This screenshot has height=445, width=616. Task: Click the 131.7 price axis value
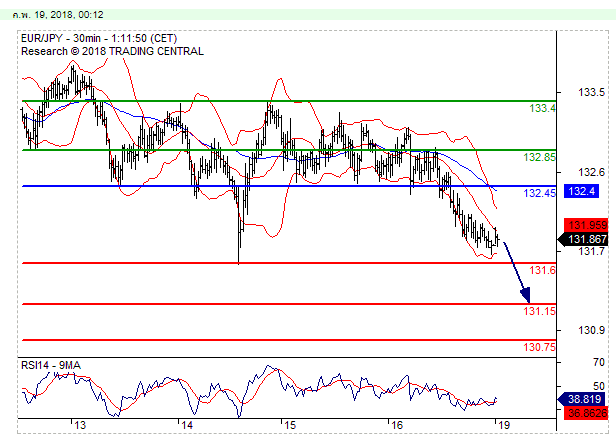pos(591,251)
